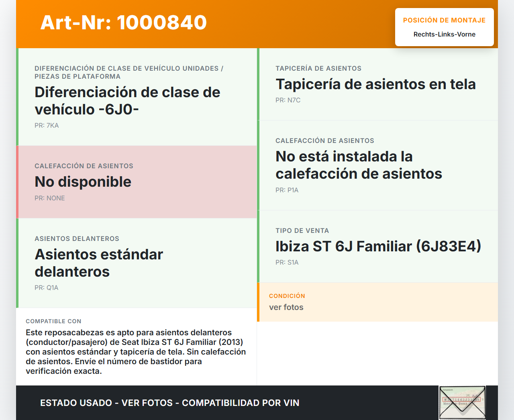This screenshot has width=514, height=420.
Task: Select "Asientos estándar delanteros" text
Action: (99, 263)
